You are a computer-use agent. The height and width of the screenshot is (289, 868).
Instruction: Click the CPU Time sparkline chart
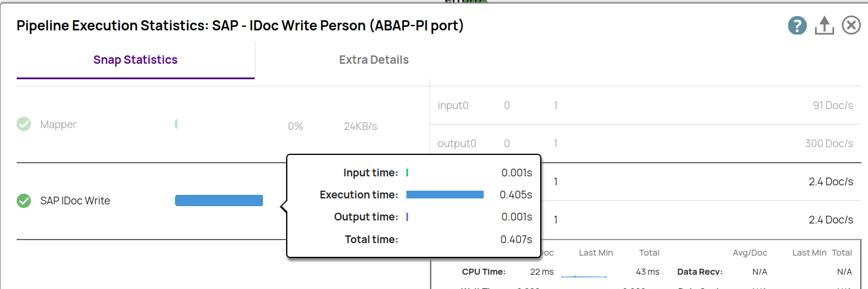tap(584, 276)
